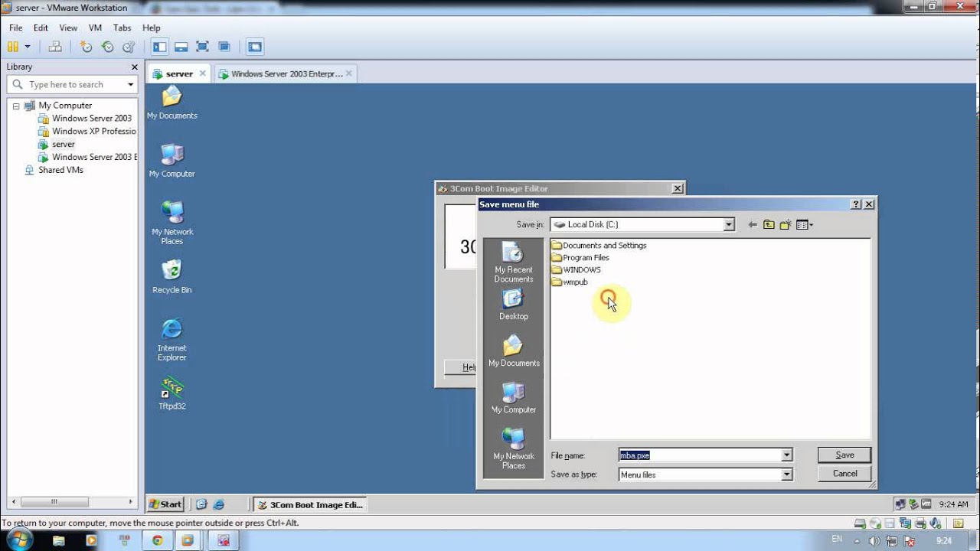The image size is (980, 551).
Task: Click the File name input field
Action: click(699, 455)
